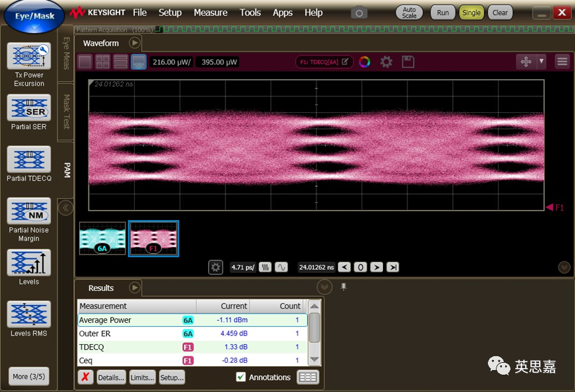Viewport: 575px width, 392px height.
Task: Click the Partial SER measurement icon
Action: coord(29,108)
